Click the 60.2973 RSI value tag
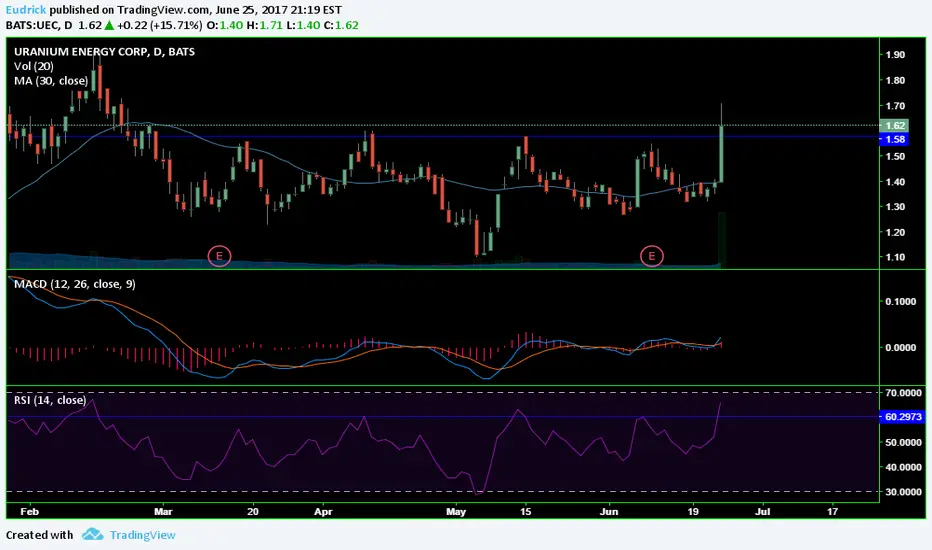The image size is (932, 550). coord(902,416)
